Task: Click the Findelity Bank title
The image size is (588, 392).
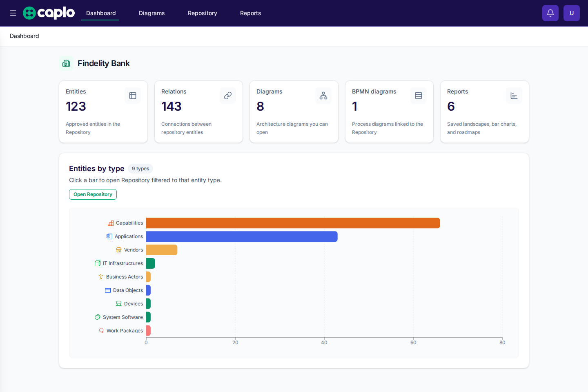Action: [x=103, y=63]
